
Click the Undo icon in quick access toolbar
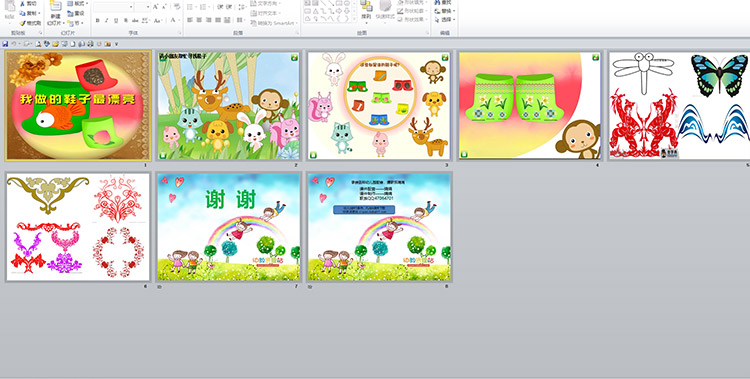[x=14, y=44]
